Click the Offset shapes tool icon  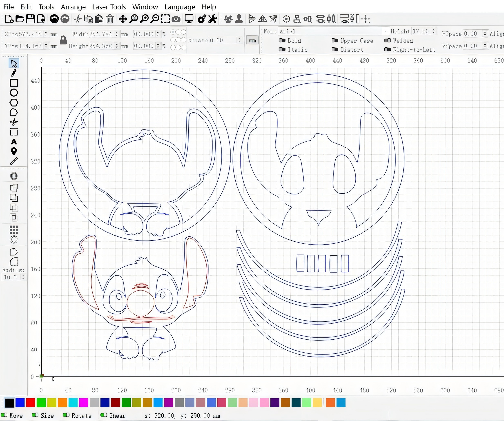[14, 176]
